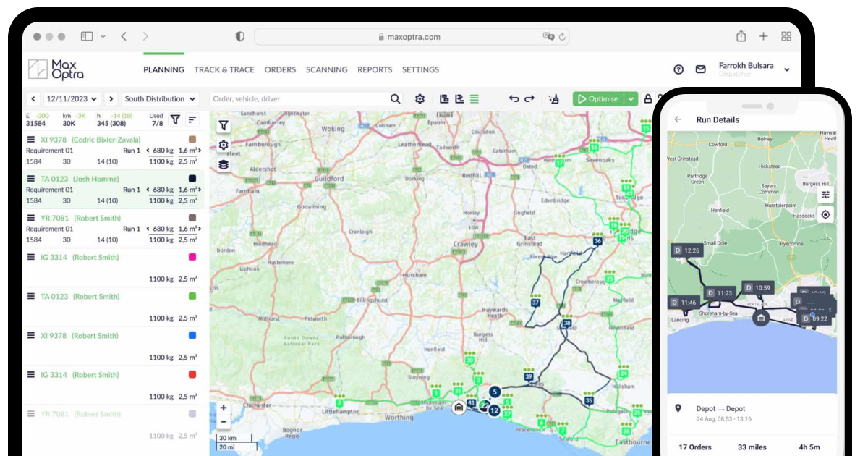Screen dimensions: 868x456
Task: Click run arrow before 680 kg for YR 7081
Action: coord(148,229)
